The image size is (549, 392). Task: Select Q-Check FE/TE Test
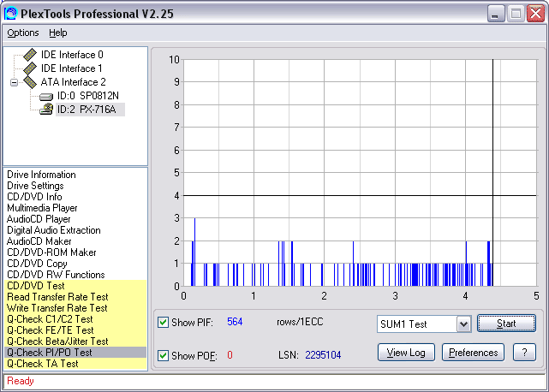coord(75,330)
